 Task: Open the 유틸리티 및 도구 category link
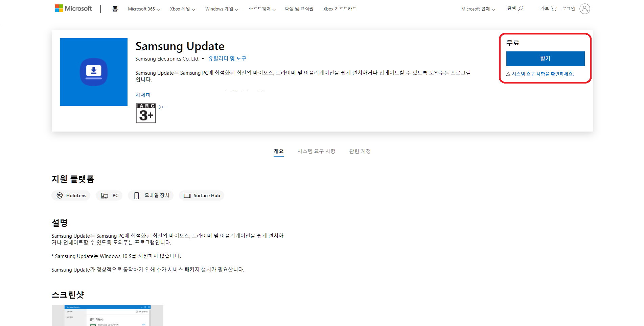pos(227,59)
